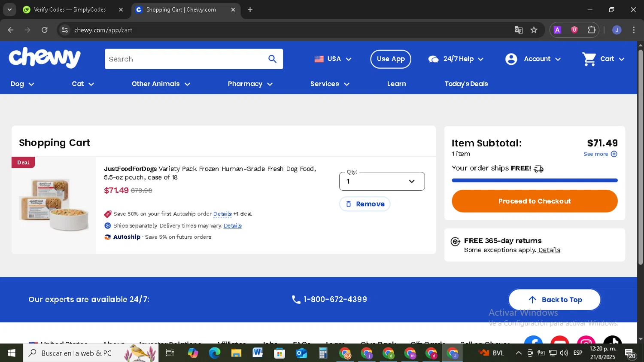This screenshot has height=362, width=644.
Task: Click the volume icon in system tray
Action: 564,353
